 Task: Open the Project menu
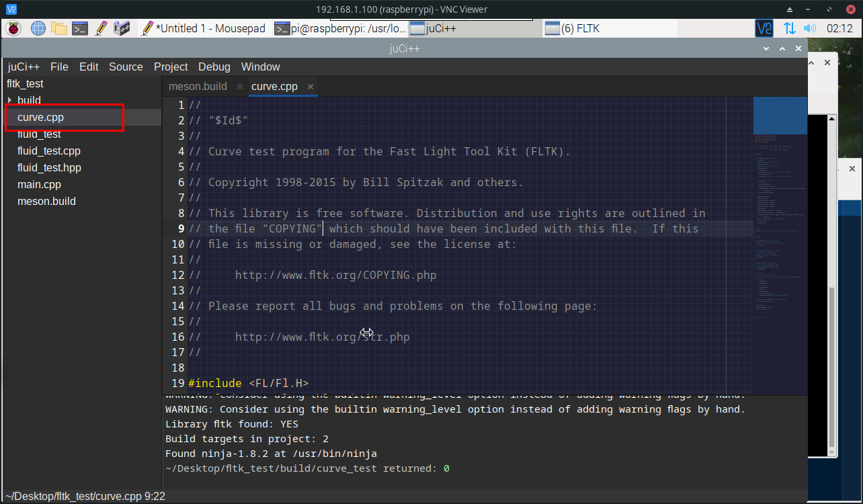click(x=171, y=67)
